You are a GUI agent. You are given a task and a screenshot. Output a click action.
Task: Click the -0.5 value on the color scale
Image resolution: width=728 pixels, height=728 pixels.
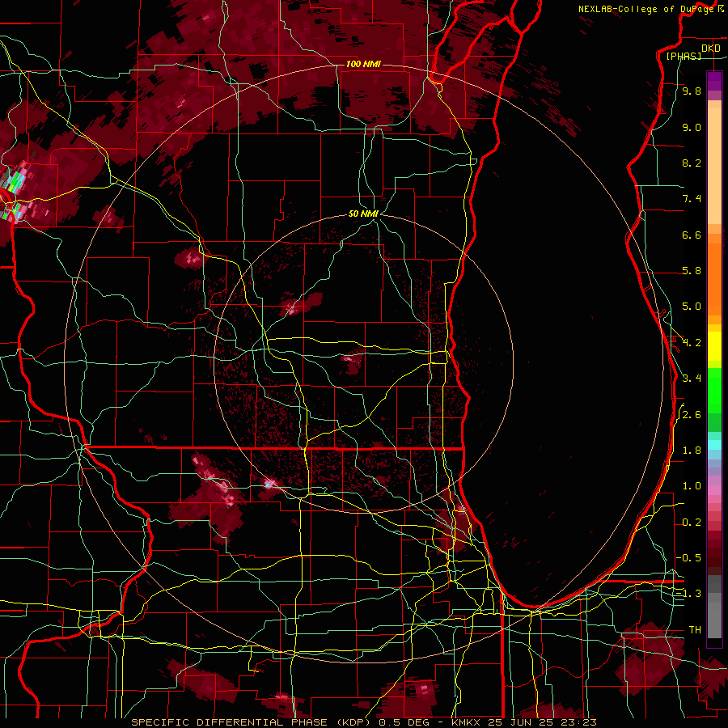point(688,557)
